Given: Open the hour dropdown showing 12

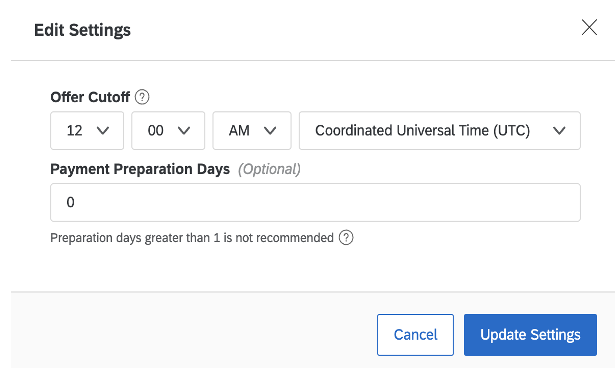Looking at the screenshot, I should click(87, 131).
